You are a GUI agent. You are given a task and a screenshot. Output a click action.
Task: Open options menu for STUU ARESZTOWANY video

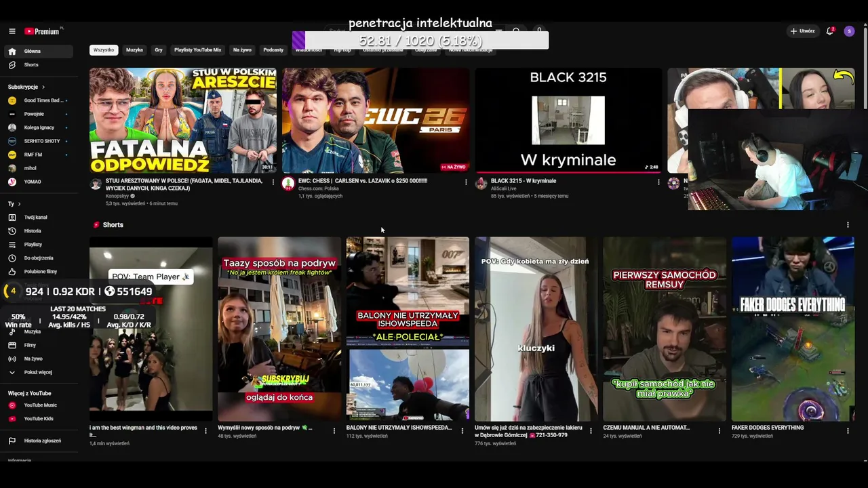click(273, 182)
